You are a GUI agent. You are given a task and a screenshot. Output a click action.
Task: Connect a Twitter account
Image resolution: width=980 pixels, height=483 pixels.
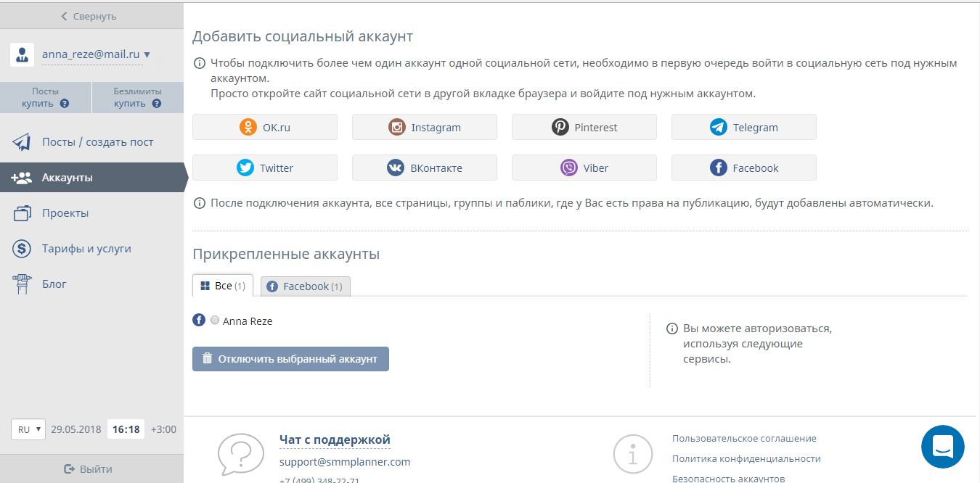coord(264,167)
